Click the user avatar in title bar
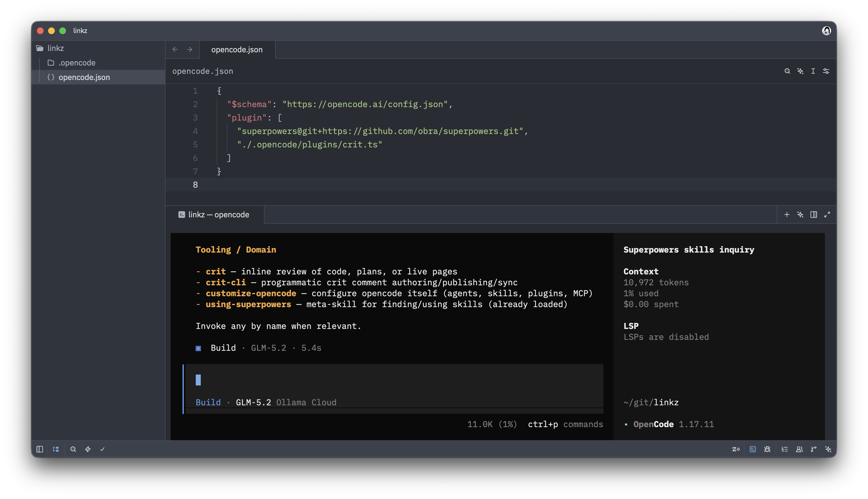This screenshot has height=499, width=868. [x=826, y=30]
